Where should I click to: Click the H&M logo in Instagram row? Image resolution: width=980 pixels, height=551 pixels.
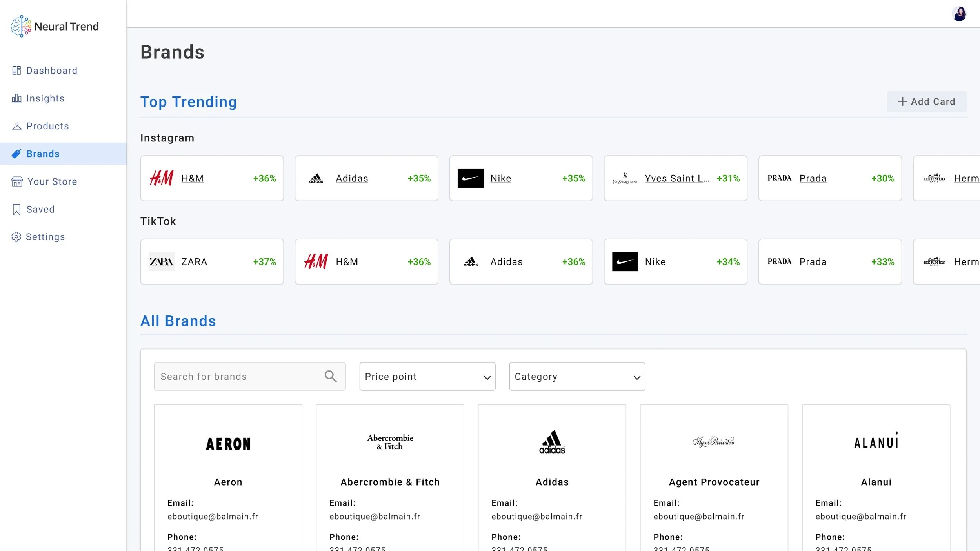(161, 178)
